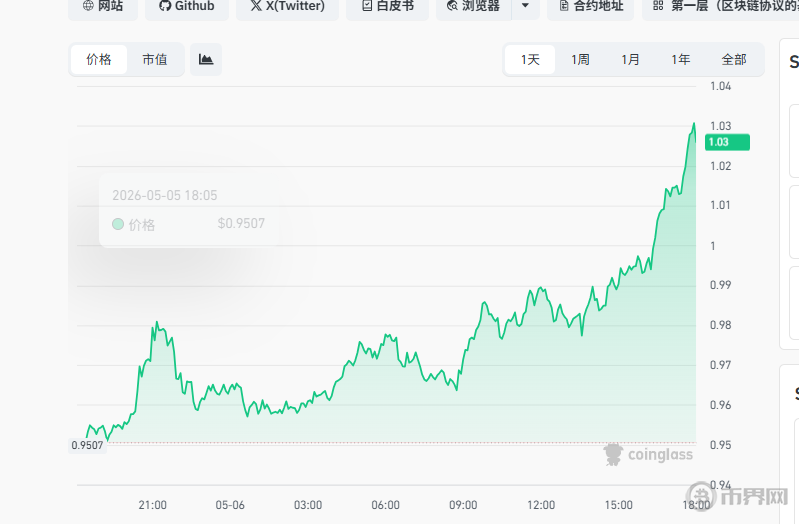The width and height of the screenshot is (799, 524).
Task: Click the green 1.03 current price label
Action: point(727,142)
